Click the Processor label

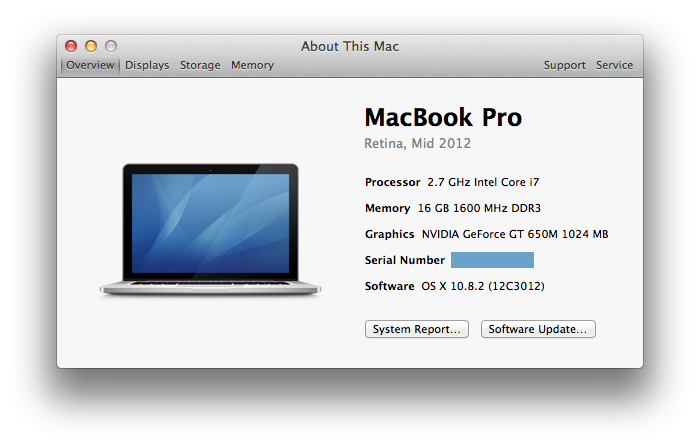coord(392,182)
